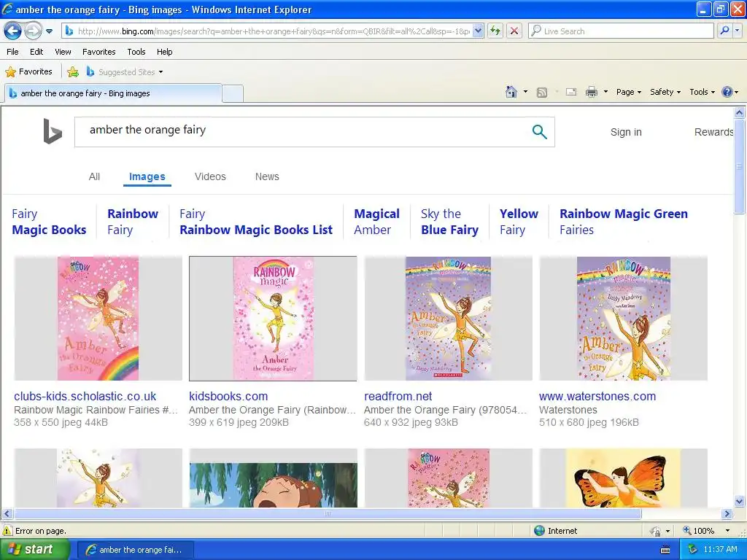
Task: Open the Help menu
Action: pyautogui.click(x=164, y=52)
